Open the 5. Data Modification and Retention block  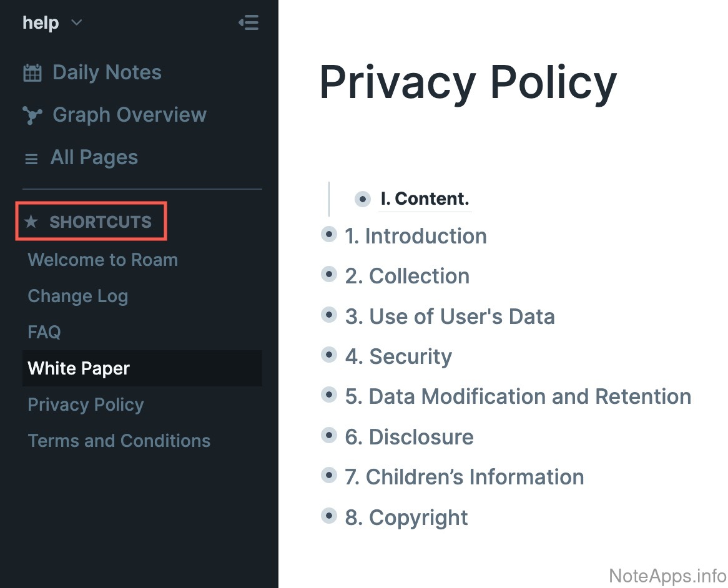[518, 396]
